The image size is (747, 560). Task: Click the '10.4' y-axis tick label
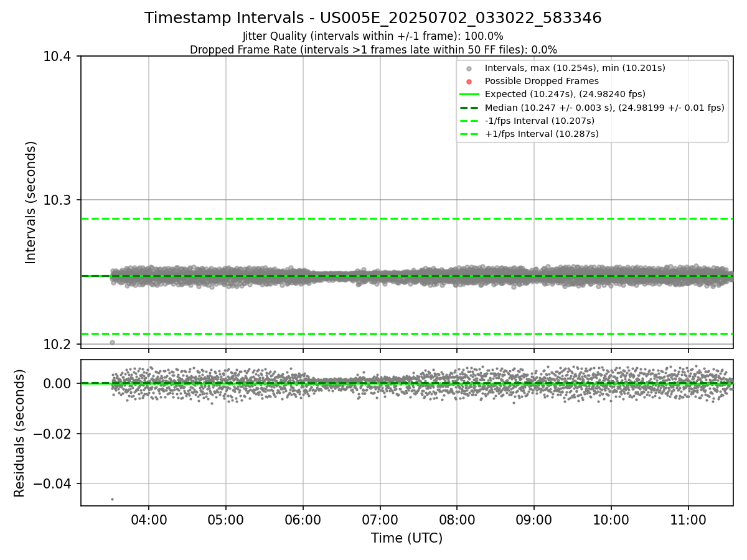coord(59,57)
